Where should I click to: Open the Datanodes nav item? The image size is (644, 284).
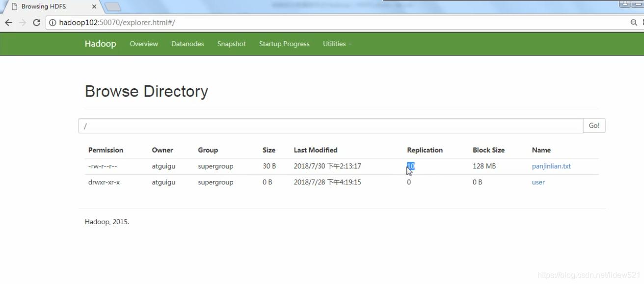click(x=188, y=44)
